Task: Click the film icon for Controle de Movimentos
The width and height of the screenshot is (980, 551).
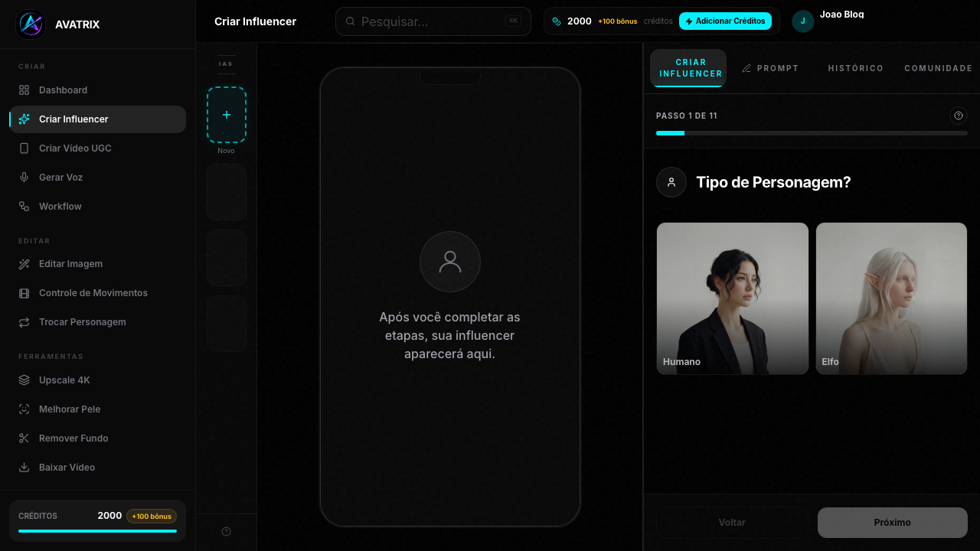Action: pos(24,293)
